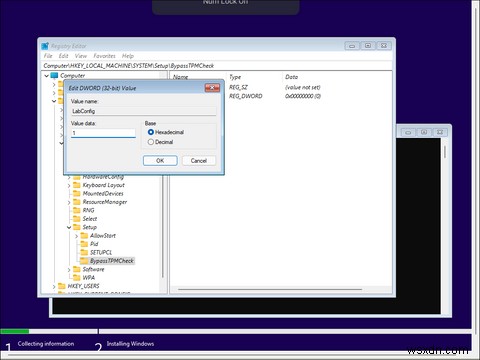
Task: Expand the ResourceManager key
Action: [x=69, y=202]
